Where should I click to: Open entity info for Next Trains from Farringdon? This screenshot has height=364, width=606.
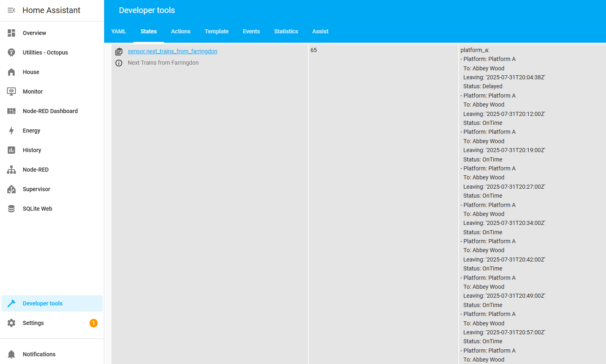(x=119, y=63)
